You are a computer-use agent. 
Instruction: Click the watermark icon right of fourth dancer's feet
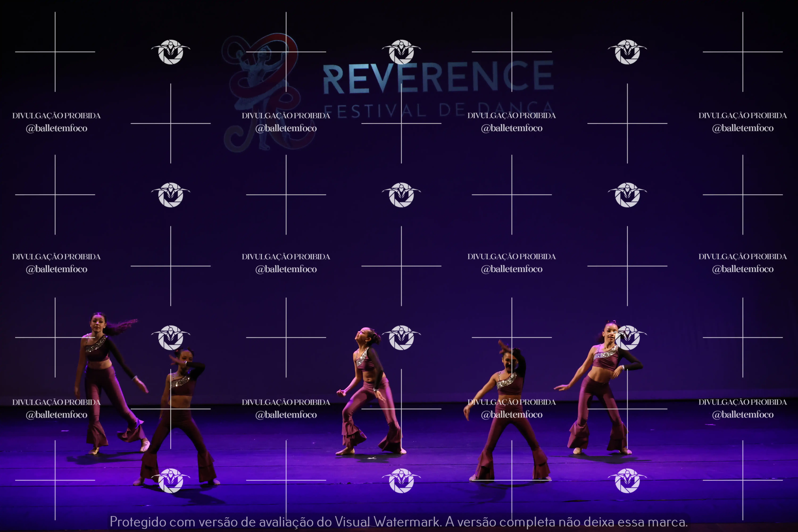point(627,480)
